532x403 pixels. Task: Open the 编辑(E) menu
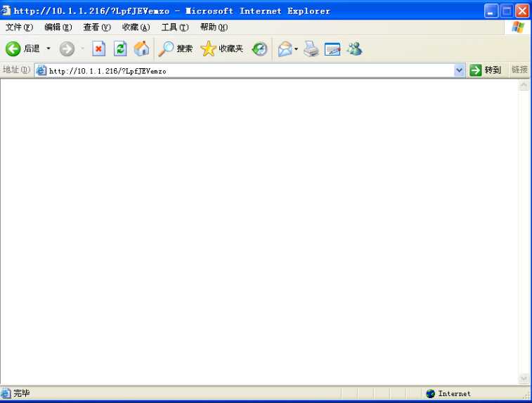(58, 27)
